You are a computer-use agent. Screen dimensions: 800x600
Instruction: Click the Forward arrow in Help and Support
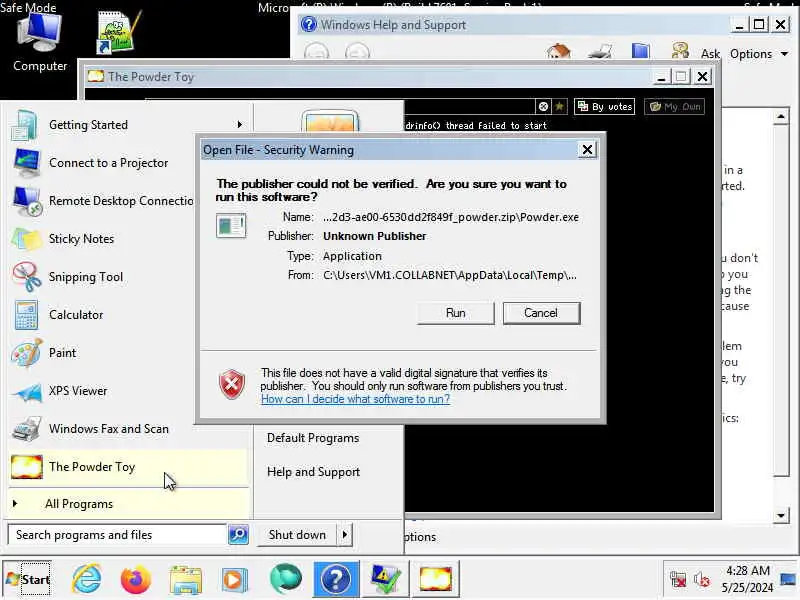[357, 52]
